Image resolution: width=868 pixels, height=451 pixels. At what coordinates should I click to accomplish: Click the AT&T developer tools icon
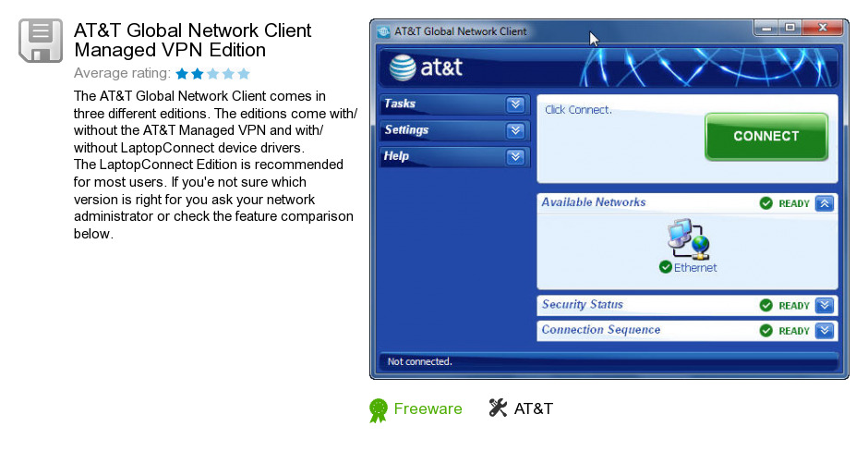[498, 408]
